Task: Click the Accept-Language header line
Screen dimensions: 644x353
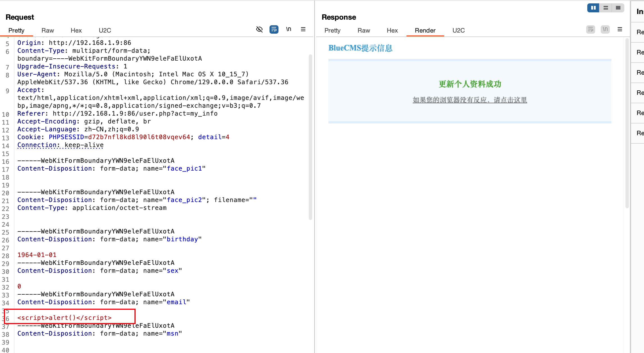Action: pyautogui.click(x=78, y=129)
